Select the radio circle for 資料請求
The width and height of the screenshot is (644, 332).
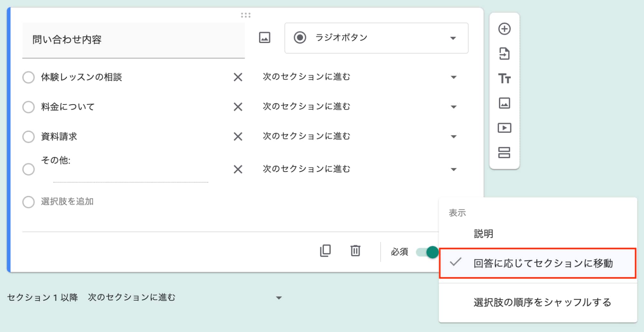pos(28,136)
